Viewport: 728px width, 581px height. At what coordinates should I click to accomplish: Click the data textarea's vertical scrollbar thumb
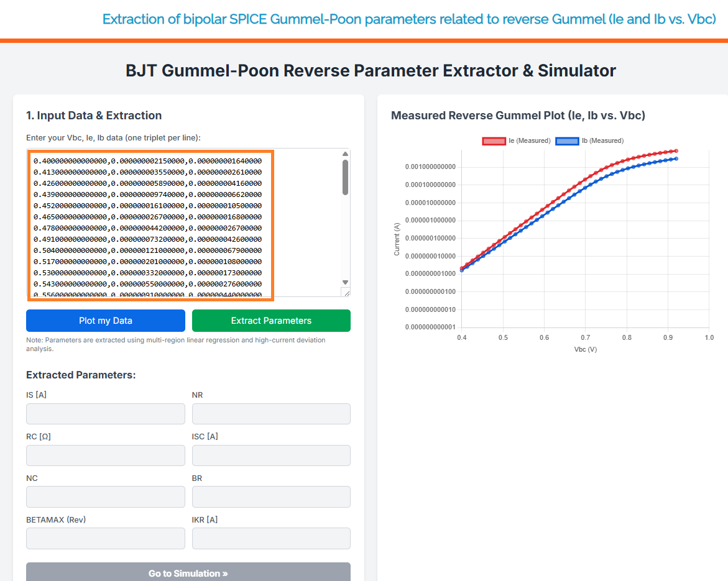345,177
